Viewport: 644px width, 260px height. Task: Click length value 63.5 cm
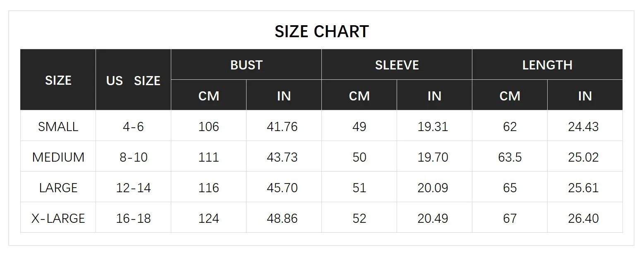510,157
